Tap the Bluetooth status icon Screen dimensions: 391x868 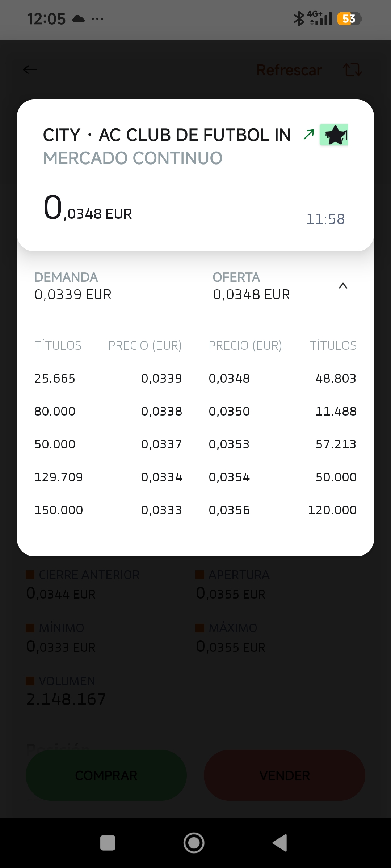coord(299,19)
